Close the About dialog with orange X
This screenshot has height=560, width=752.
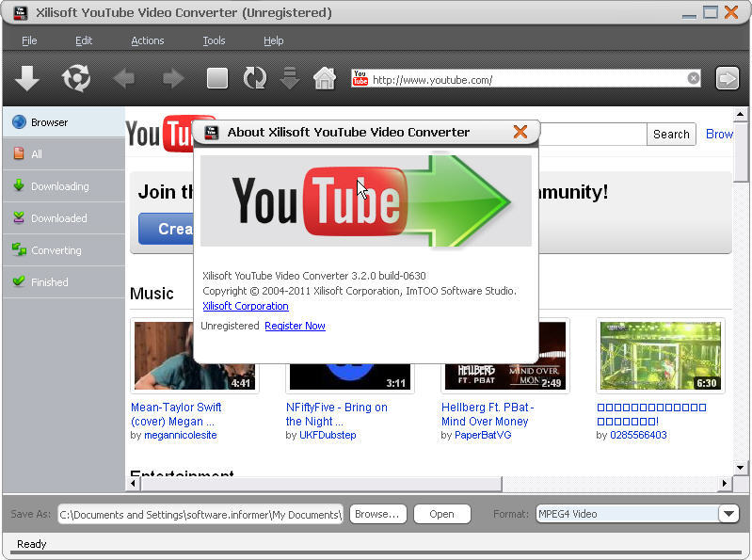tap(520, 132)
